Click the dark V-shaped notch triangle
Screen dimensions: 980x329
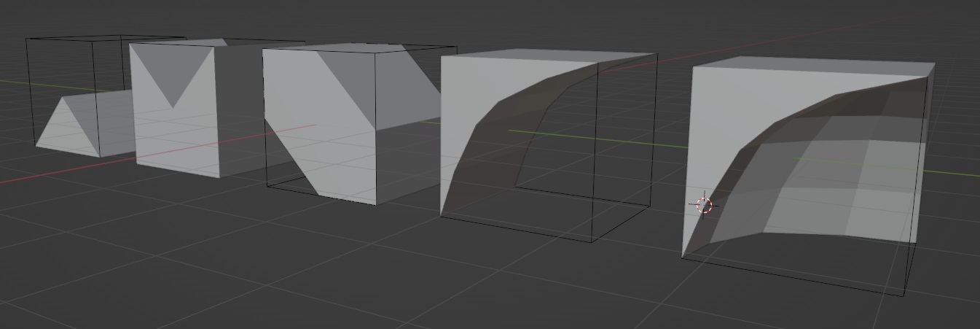pyautogui.click(x=173, y=71)
